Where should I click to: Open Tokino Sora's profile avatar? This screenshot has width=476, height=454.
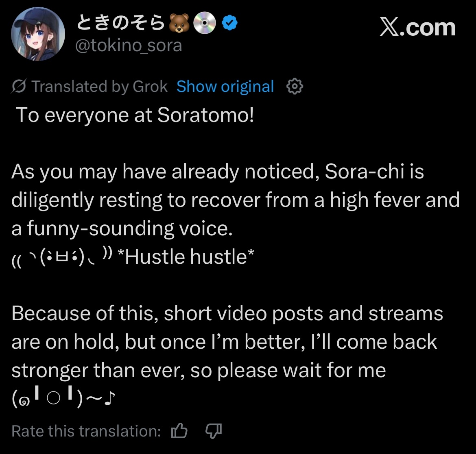pyautogui.click(x=38, y=34)
